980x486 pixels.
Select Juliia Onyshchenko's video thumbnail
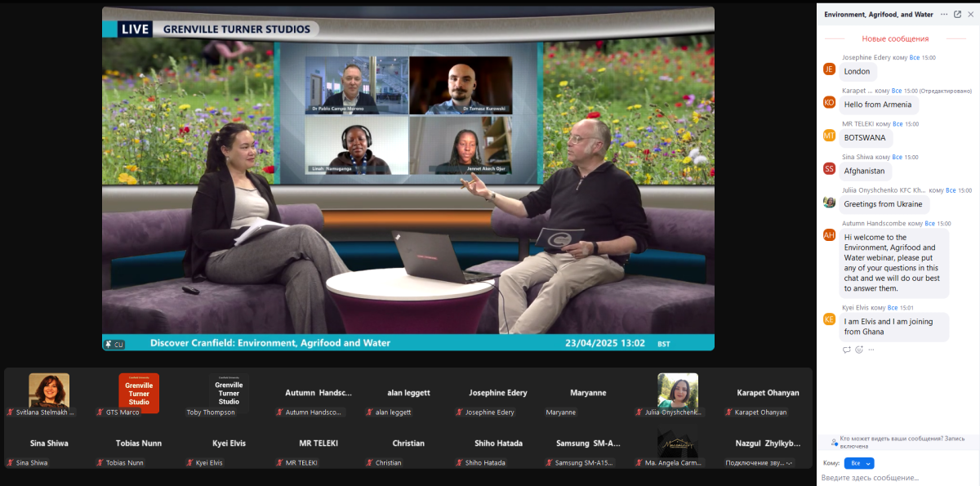pyautogui.click(x=678, y=392)
